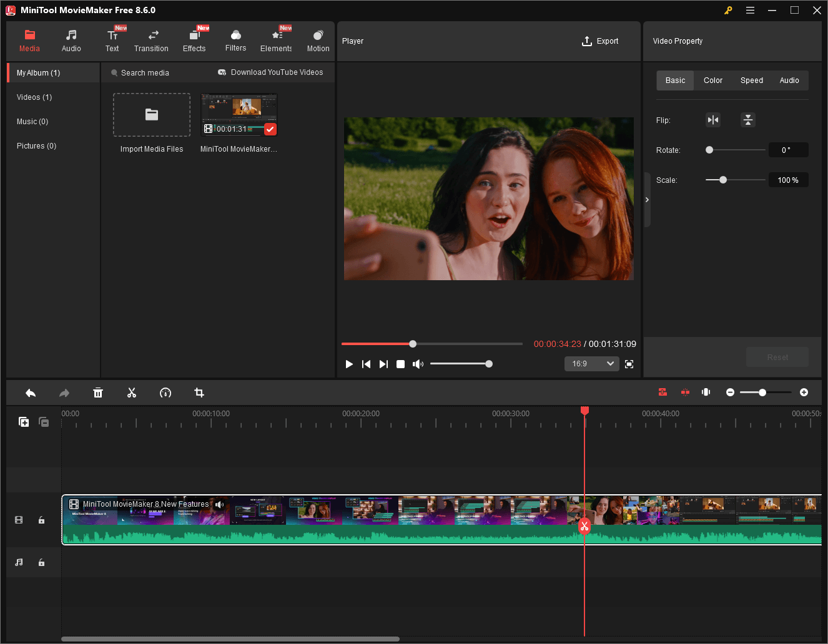
Task: Click the audio waveform icon in timeline toolbar
Action: [706, 392]
